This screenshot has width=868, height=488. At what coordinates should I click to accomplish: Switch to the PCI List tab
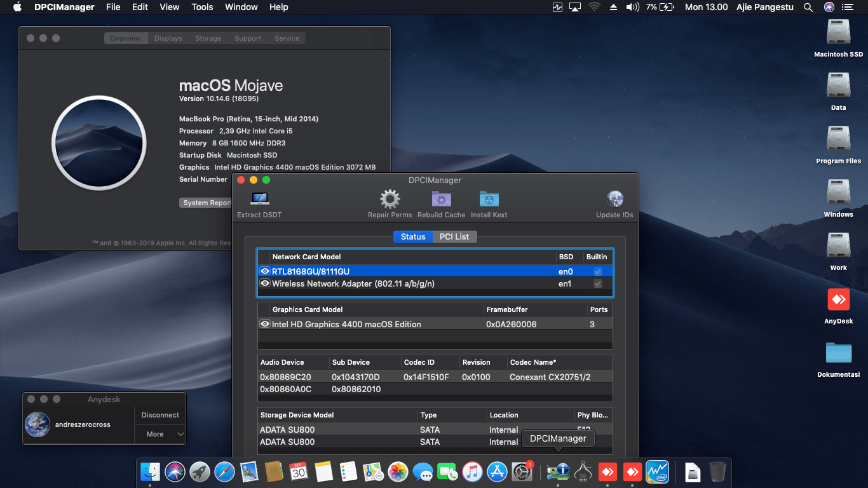click(x=454, y=236)
